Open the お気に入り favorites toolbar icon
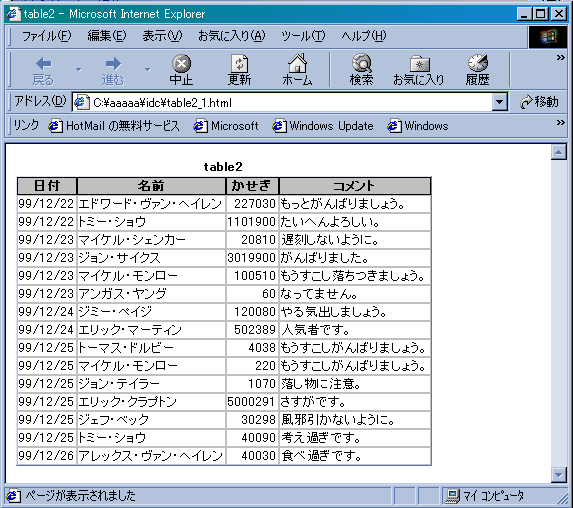 (x=419, y=64)
